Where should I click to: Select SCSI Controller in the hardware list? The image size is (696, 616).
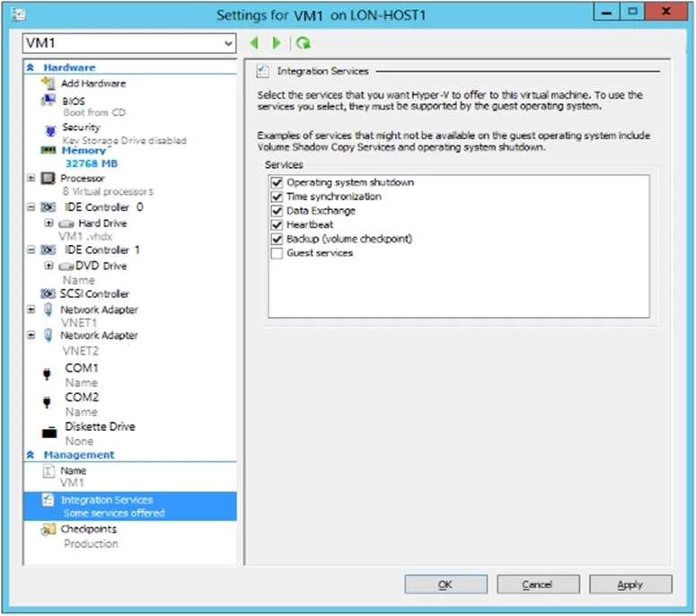coord(94,294)
